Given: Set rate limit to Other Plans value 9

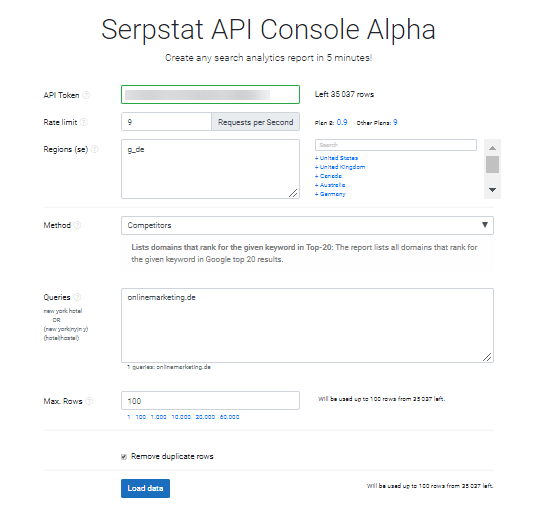Looking at the screenshot, I should coord(395,122).
